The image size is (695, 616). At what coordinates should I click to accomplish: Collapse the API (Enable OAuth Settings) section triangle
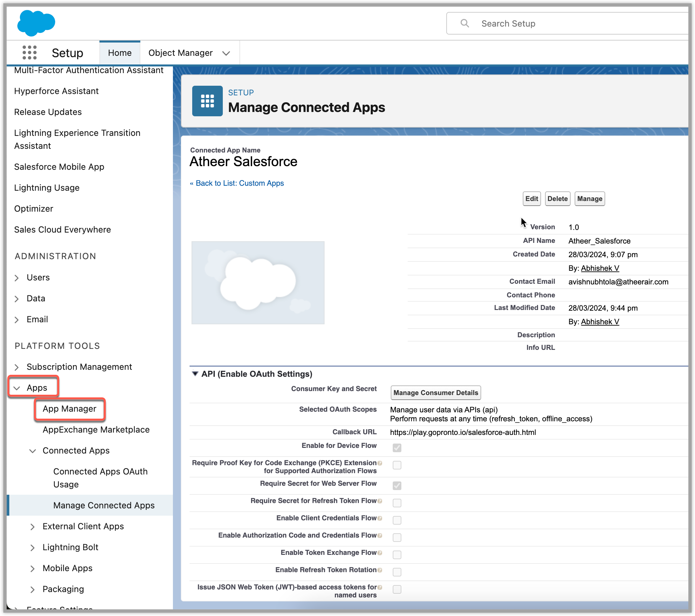(x=195, y=374)
